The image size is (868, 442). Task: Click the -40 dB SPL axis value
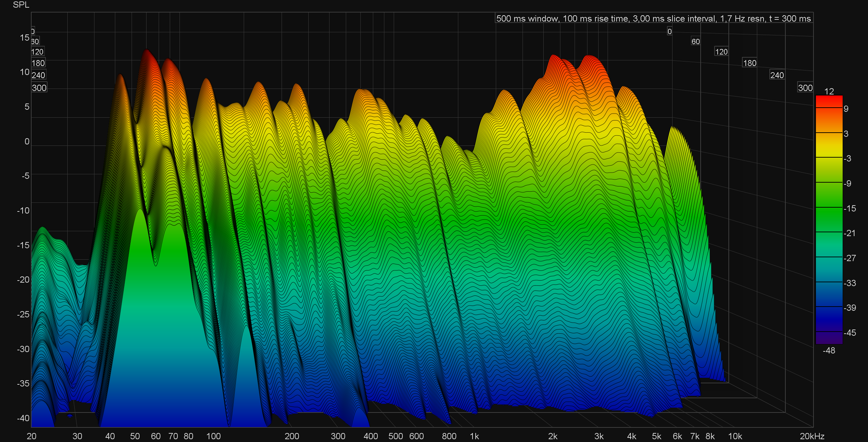(23, 418)
